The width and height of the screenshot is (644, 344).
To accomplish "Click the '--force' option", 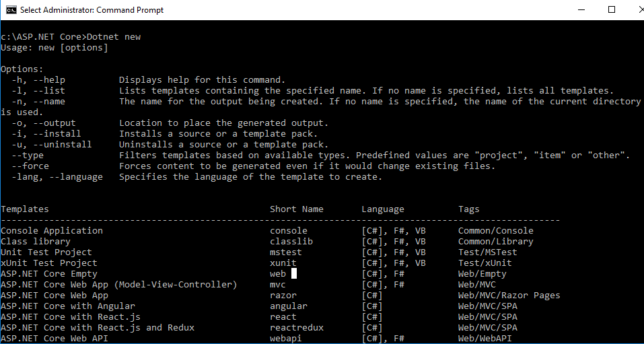I will pyautogui.click(x=30, y=166).
